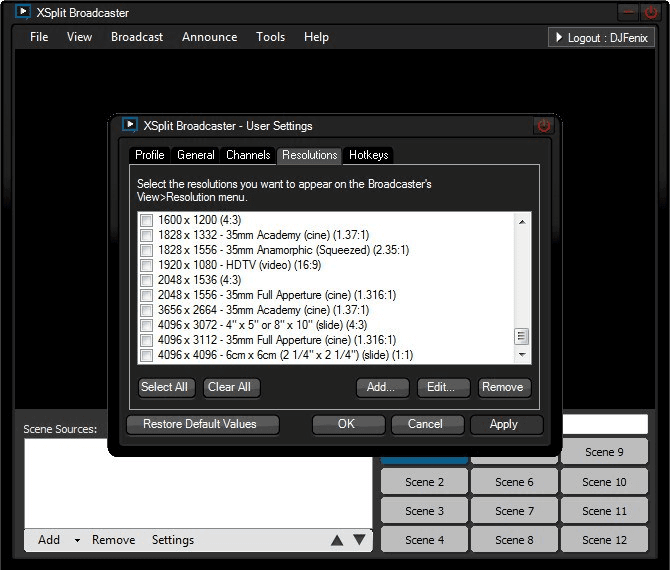
Task: Click the Cancel button
Action: coord(427,425)
